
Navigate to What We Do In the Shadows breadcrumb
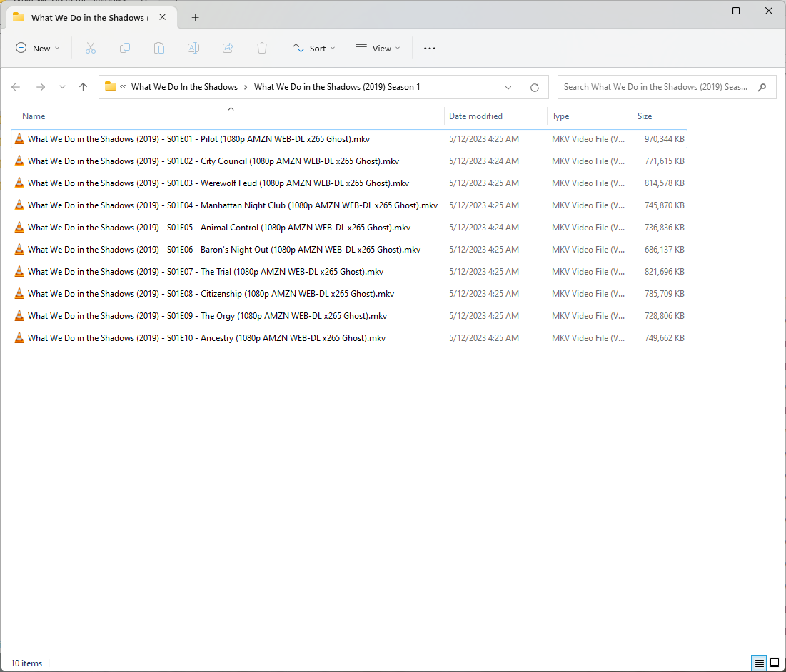point(184,87)
